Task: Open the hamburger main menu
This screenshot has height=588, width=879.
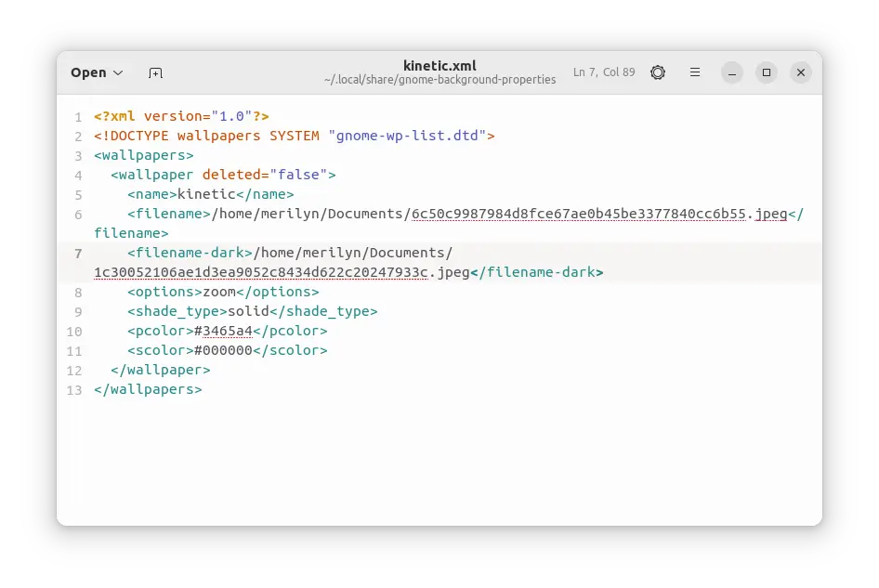Action: (x=695, y=72)
